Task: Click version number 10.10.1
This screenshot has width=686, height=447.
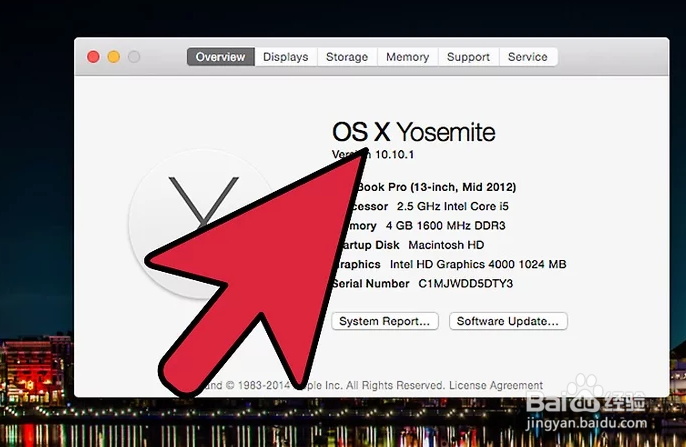Action: click(x=394, y=154)
